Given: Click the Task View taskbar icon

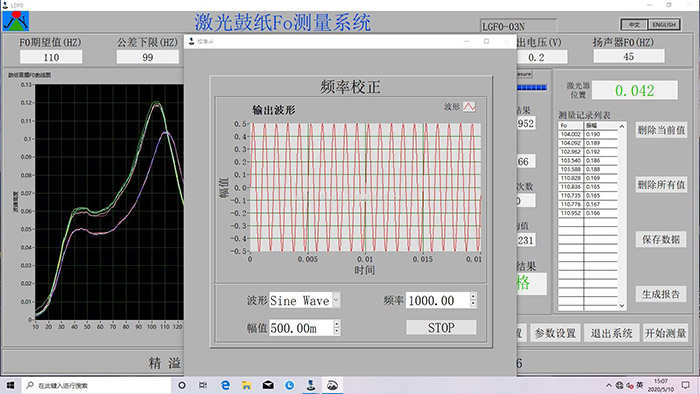Looking at the screenshot, I should 203,385.
